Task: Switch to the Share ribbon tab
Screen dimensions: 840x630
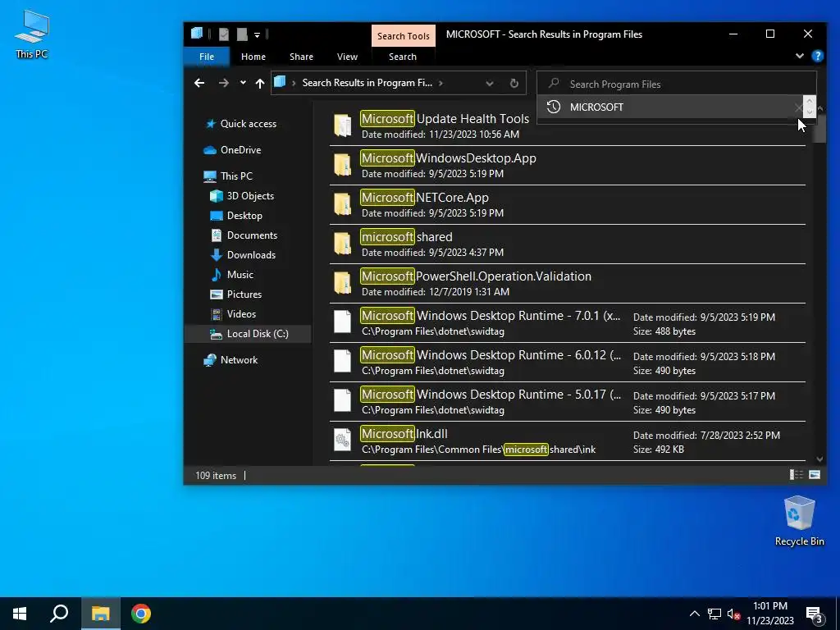Action: [301, 57]
